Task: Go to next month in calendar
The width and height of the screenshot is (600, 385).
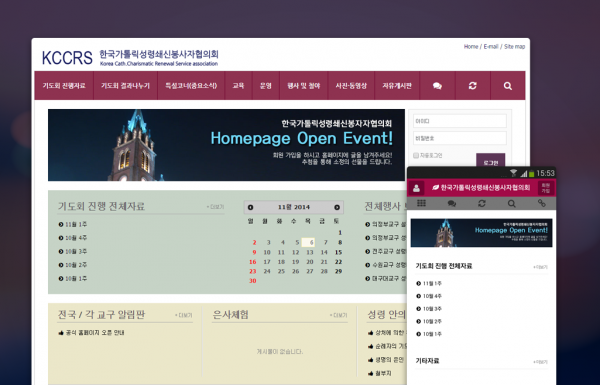Action: (x=337, y=207)
